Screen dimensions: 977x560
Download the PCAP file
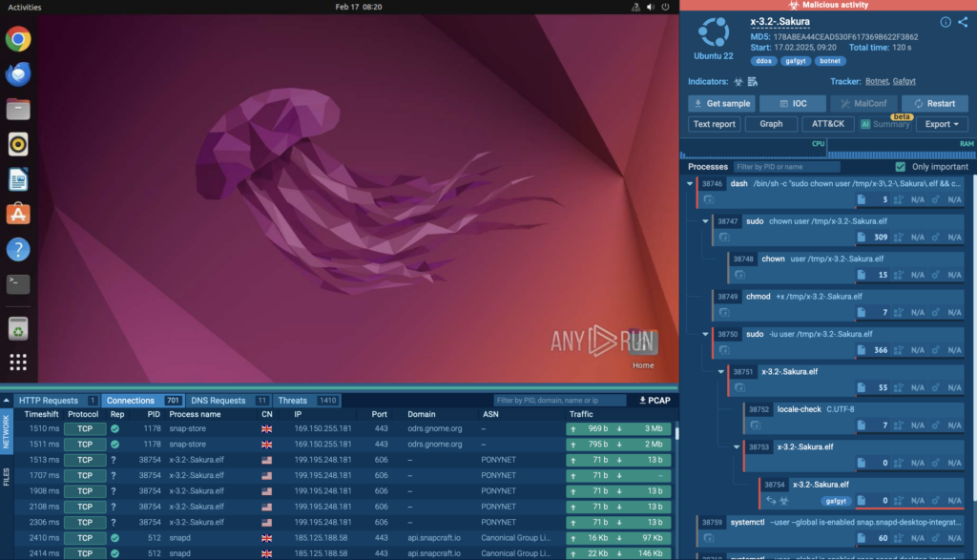point(655,401)
